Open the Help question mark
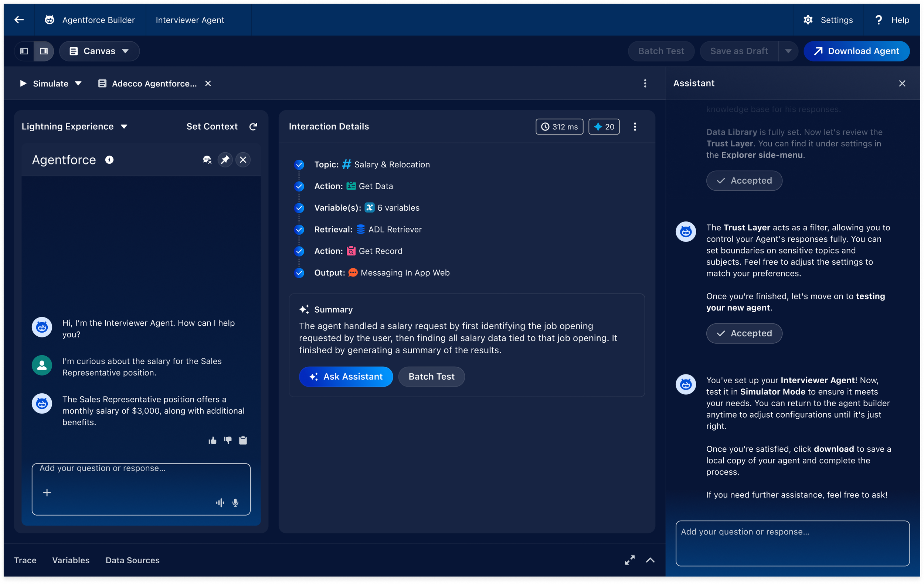 (878, 20)
